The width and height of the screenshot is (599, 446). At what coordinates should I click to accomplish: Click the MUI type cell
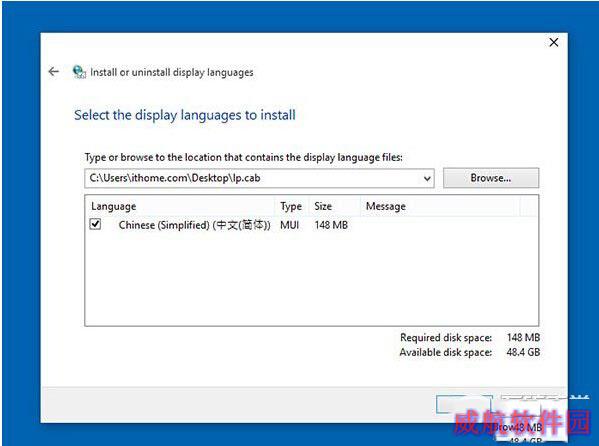[x=290, y=225]
